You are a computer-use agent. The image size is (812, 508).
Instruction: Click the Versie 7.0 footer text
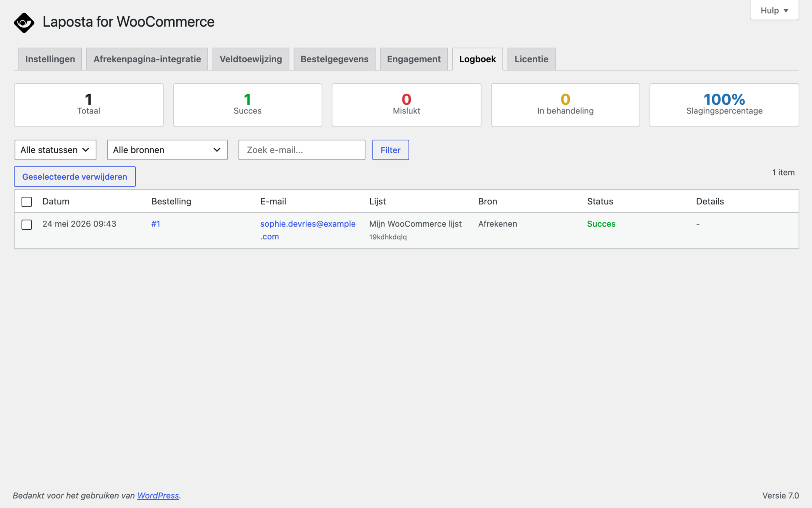[x=780, y=496]
